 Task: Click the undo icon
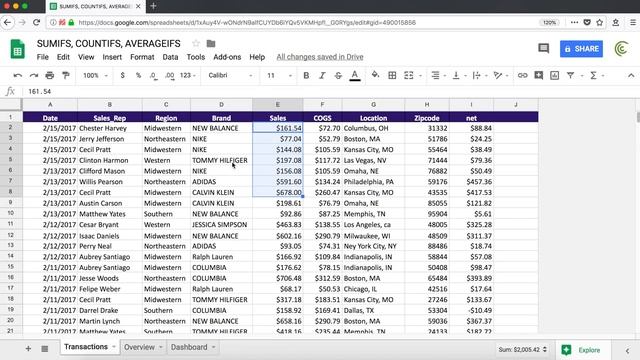pyautogui.click(x=18, y=76)
